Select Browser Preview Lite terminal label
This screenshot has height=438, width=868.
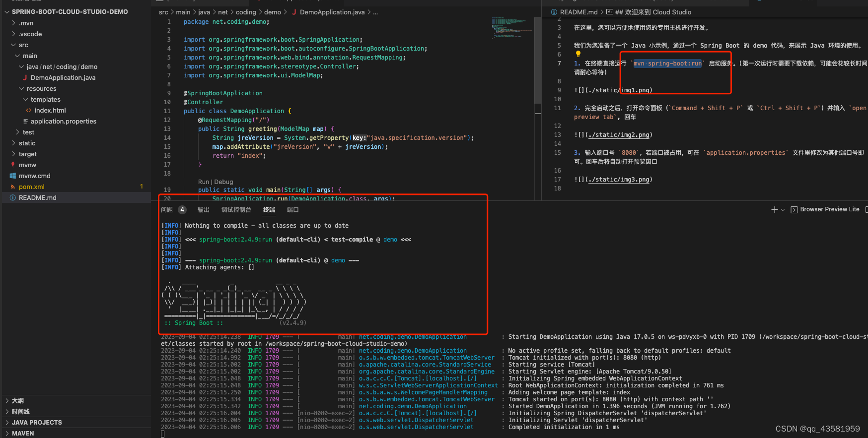tap(830, 209)
